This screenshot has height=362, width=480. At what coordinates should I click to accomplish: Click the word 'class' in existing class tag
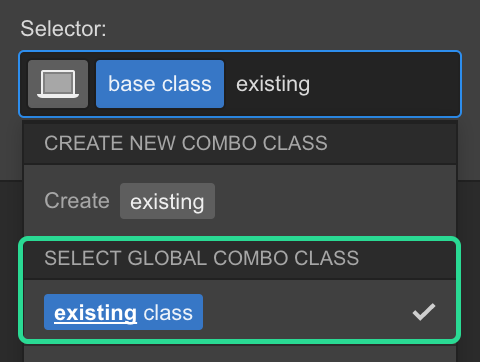click(168, 313)
